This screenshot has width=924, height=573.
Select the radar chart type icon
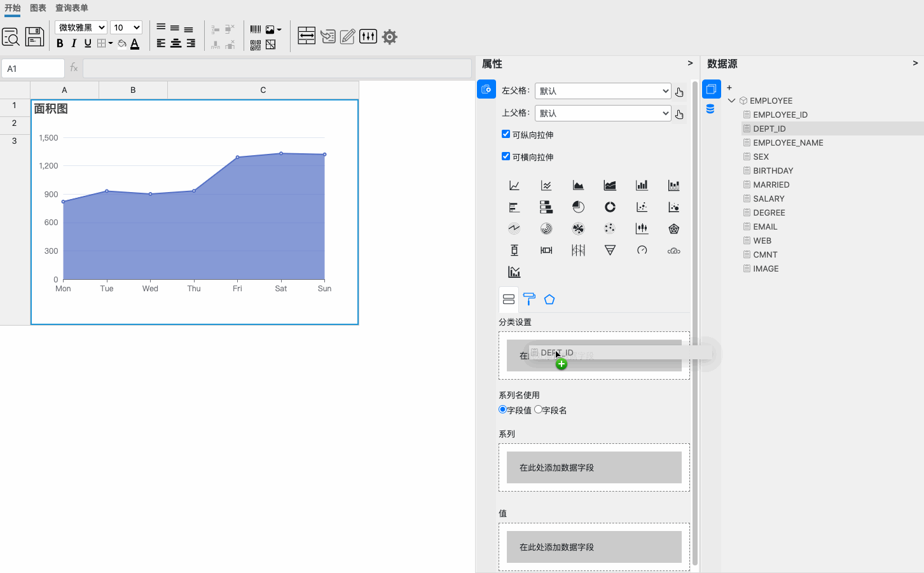673,228
